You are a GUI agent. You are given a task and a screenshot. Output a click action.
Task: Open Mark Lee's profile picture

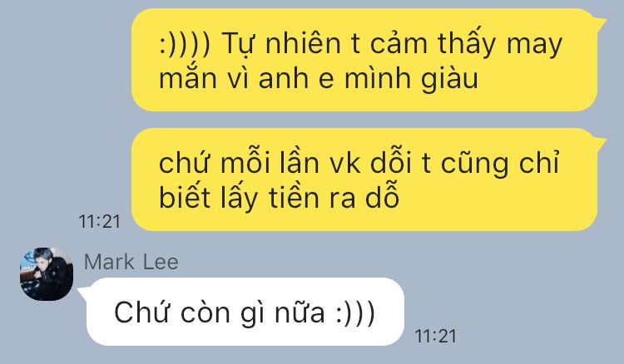(x=47, y=273)
